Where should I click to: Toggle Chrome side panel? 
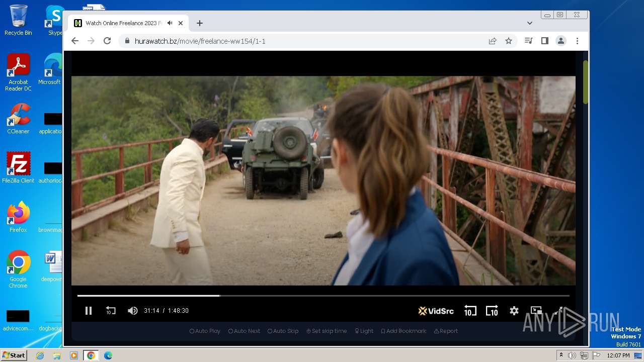point(544,41)
